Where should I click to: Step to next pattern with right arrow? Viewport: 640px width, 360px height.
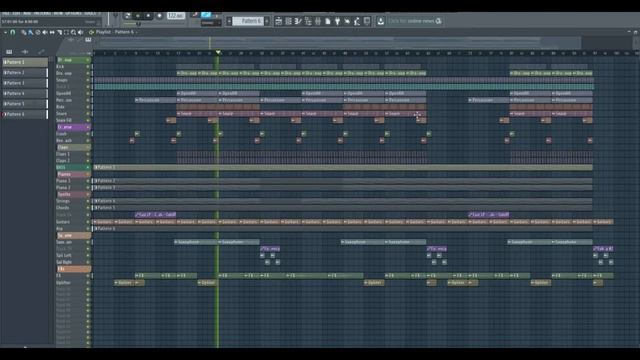[267, 21]
